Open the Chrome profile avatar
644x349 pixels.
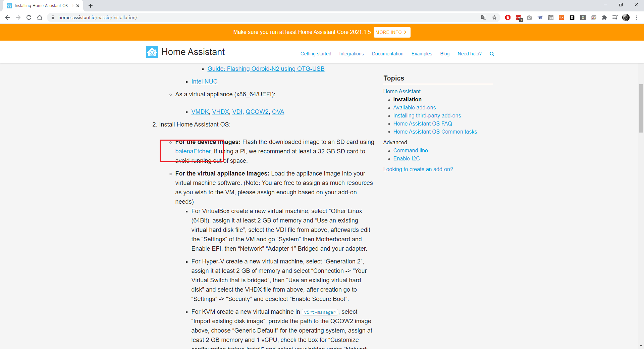click(626, 17)
